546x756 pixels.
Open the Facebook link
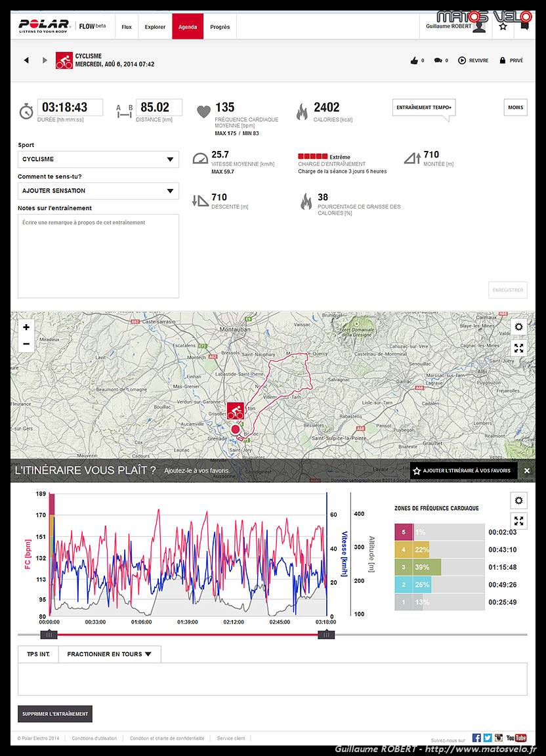pyautogui.click(x=476, y=738)
